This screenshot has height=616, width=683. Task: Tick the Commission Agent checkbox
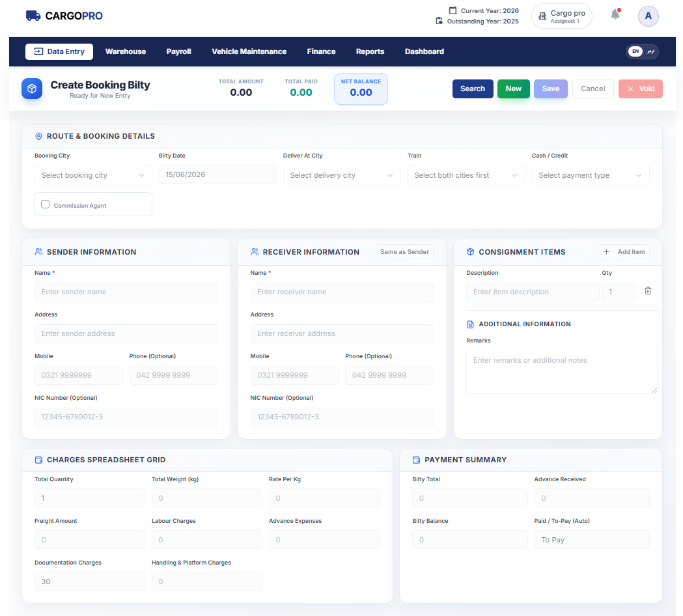click(x=46, y=204)
